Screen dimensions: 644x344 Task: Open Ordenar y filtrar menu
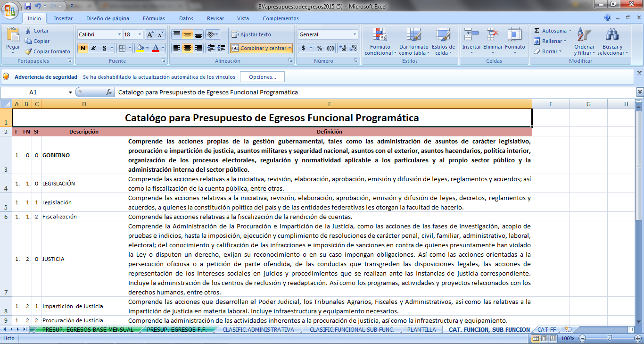click(x=584, y=42)
